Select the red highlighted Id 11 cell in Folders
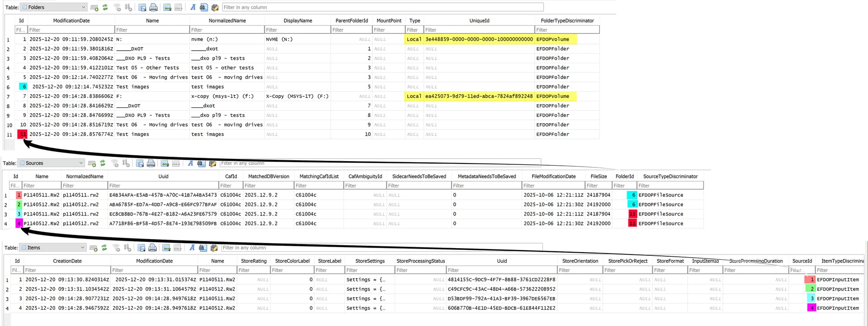The height and width of the screenshot is (326, 868). (x=22, y=134)
